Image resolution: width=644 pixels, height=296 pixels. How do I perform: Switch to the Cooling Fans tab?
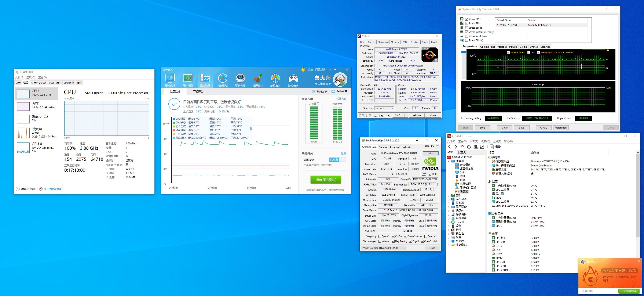(487, 47)
